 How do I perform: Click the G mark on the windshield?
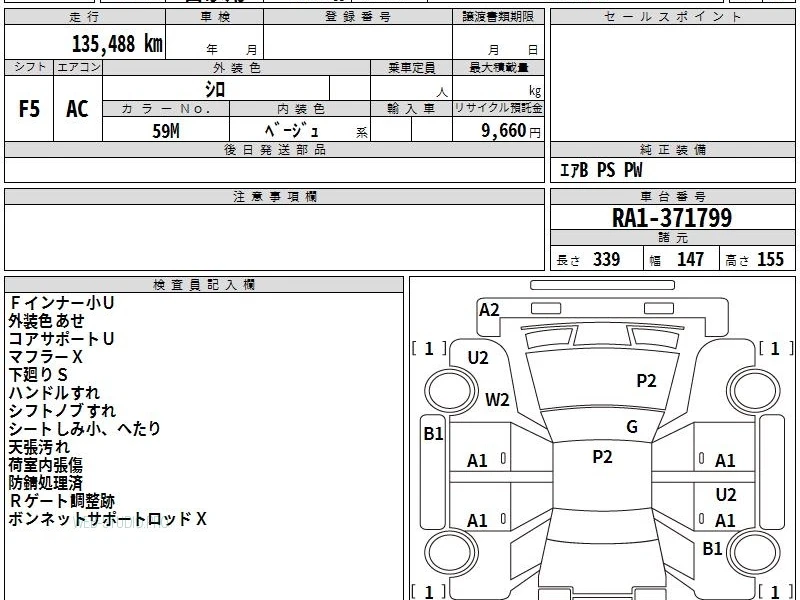pos(632,427)
